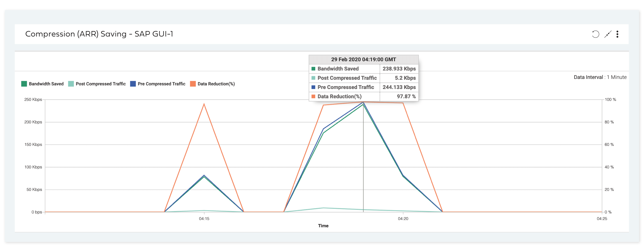Viewport: 644px width, 252px height.
Task: Click the 100 Kbps axis label
Action: tap(33, 167)
